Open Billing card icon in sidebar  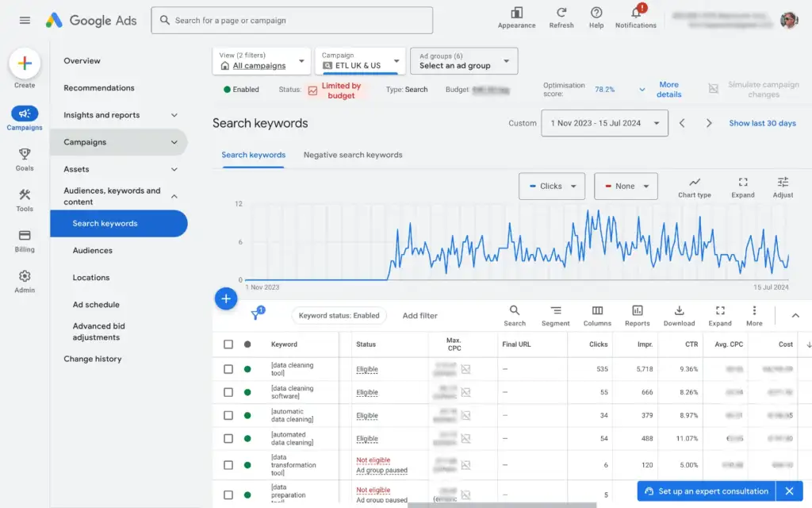[x=25, y=235]
